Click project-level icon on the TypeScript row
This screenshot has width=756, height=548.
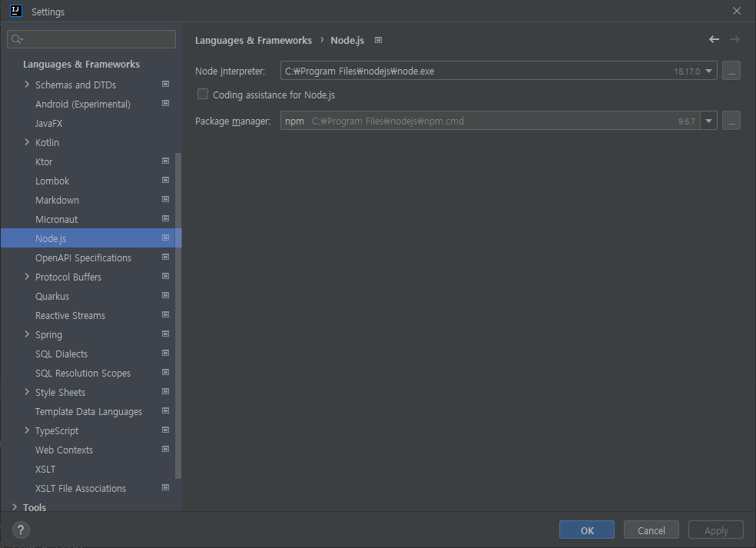coord(165,430)
